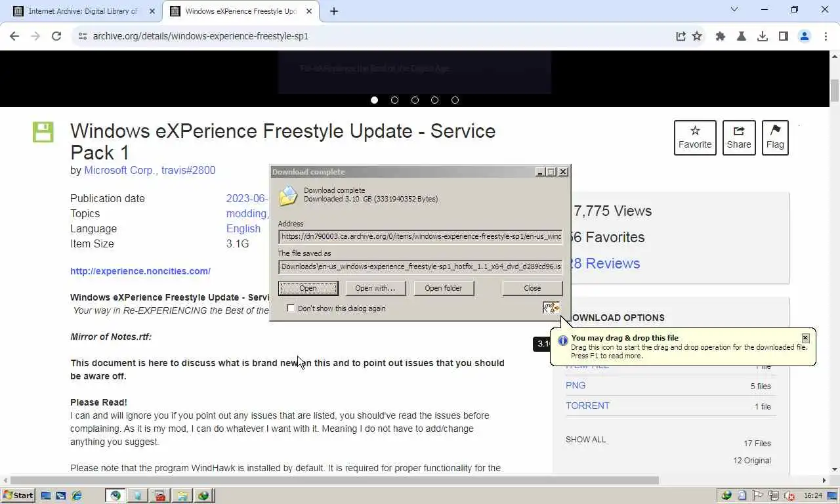Show browser downloads
The height and width of the screenshot is (504, 840).
(763, 36)
